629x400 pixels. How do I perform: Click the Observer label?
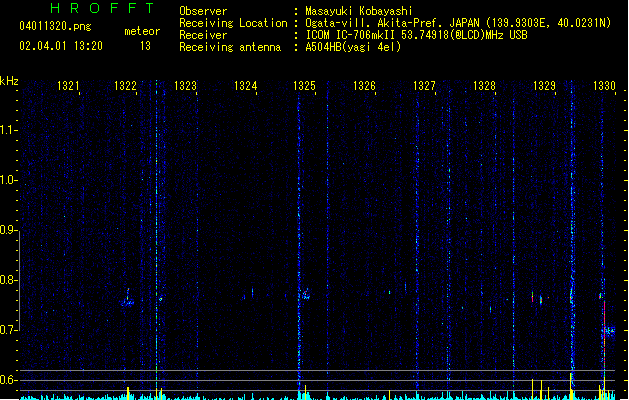coord(203,11)
